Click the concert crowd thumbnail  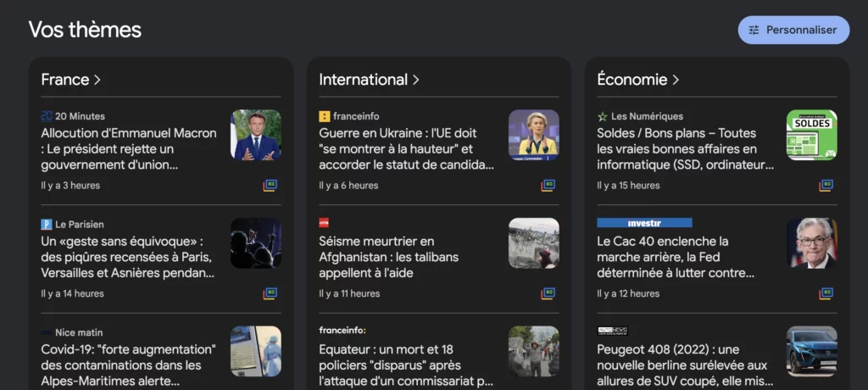click(256, 242)
